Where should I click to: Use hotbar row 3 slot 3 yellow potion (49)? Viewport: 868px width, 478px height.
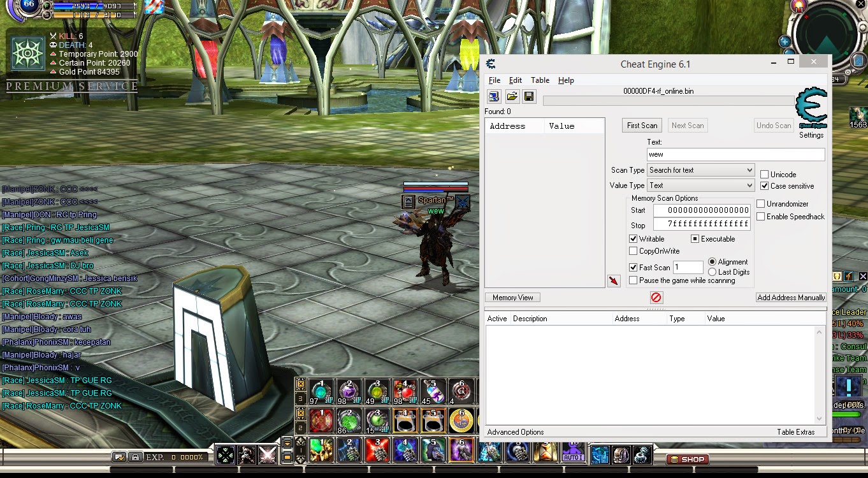[377, 391]
